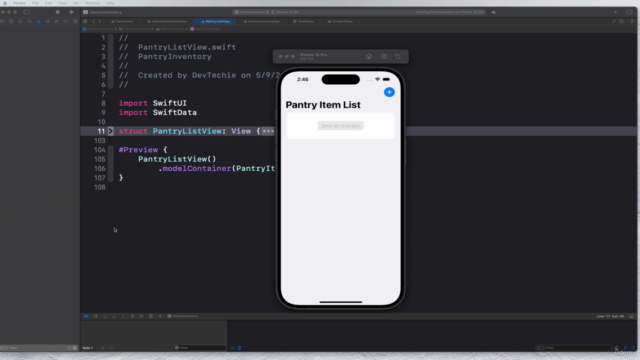Clear the console with trash icon
This screenshot has height=360, width=640.
[x=616, y=348]
